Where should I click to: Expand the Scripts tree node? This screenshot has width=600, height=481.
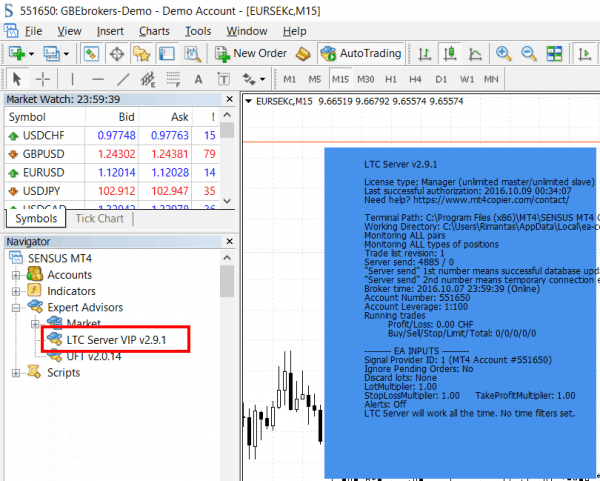[x=16, y=373]
